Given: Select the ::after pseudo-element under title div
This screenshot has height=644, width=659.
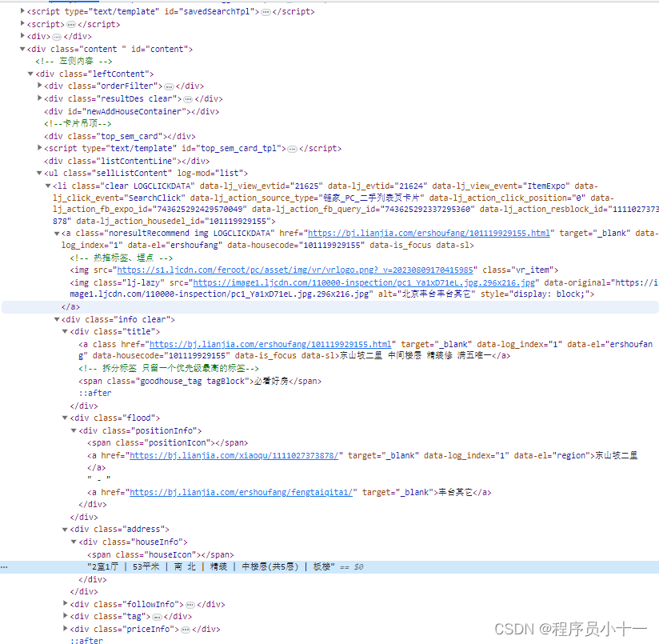Looking at the screenshot, I should (95, 393).
